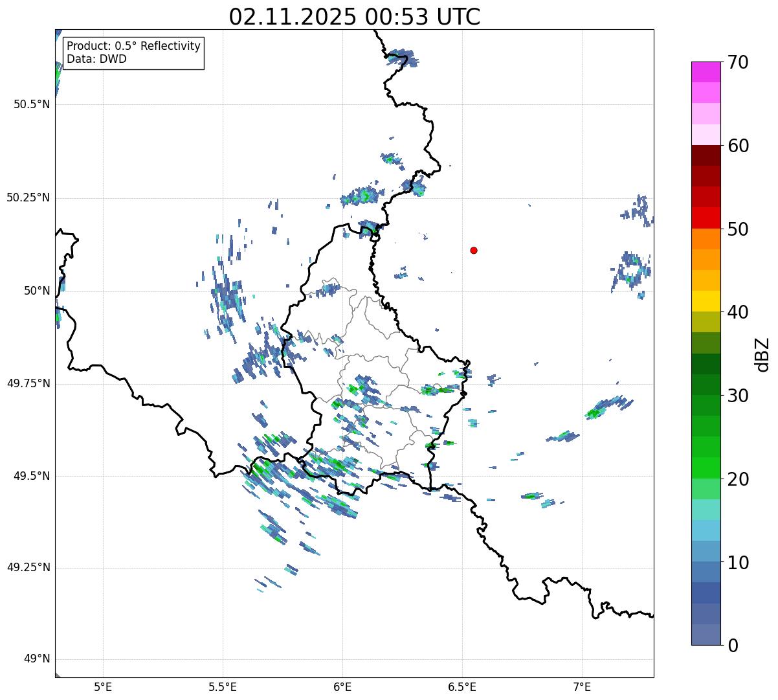Pick the bright green swatch above 20
This screenshot has height=700, width=778.
706,468
